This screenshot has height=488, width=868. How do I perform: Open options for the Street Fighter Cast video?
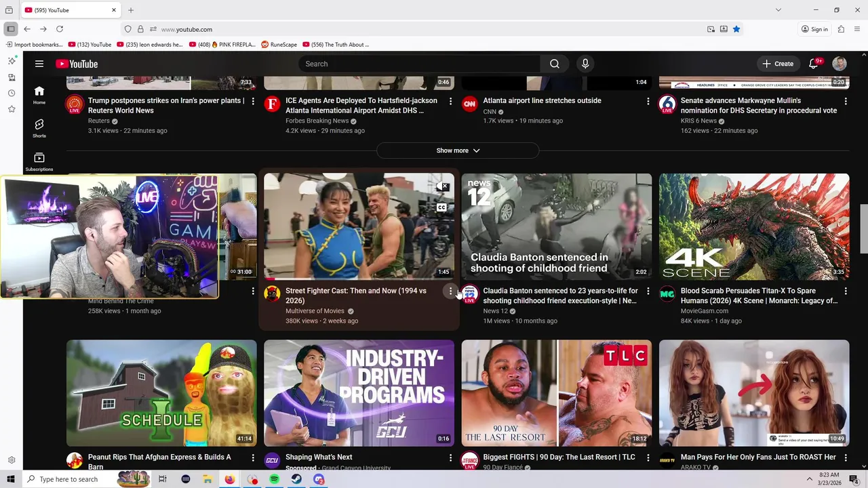[450, 291]
